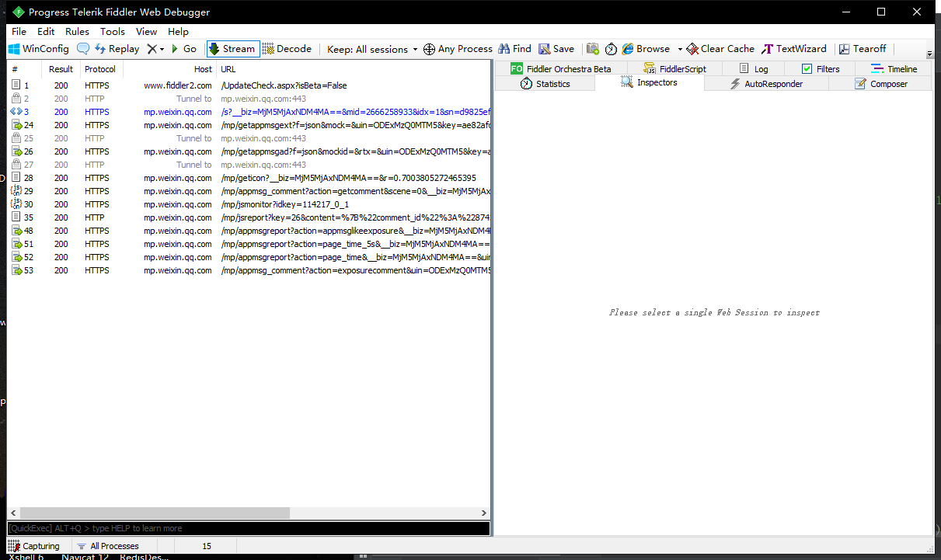Click the stopwatch timer icon in toolbar
Viewport: 941px width, 560px height.
coord(611,49)
